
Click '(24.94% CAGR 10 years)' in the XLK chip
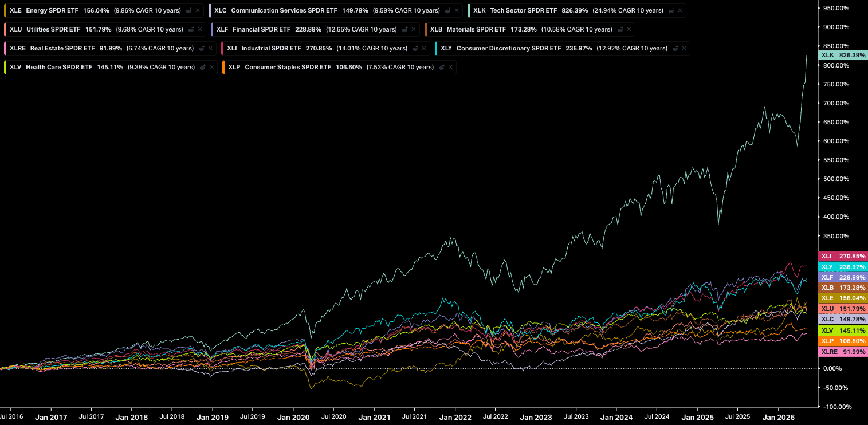pyautogui.click(x=628, y=11)
